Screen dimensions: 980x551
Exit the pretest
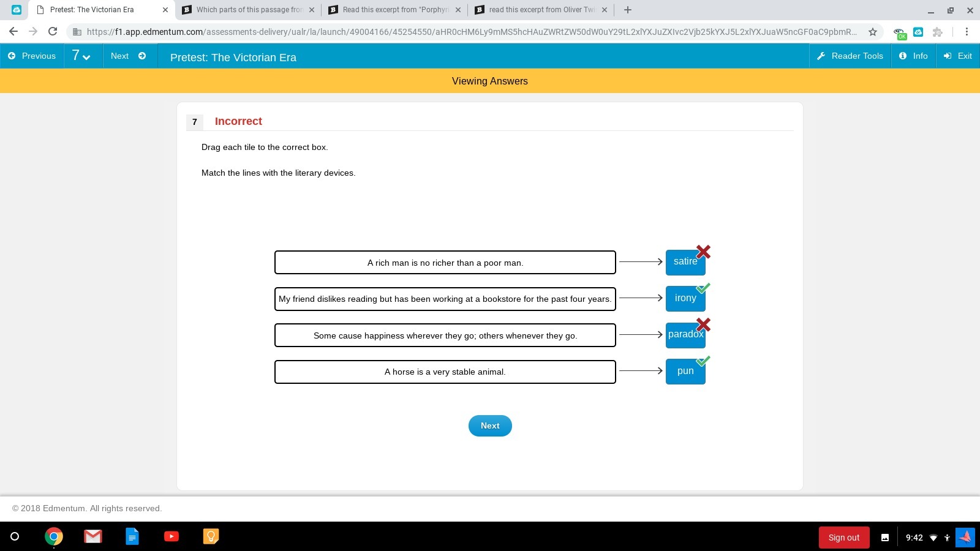[x=958, y=56]
